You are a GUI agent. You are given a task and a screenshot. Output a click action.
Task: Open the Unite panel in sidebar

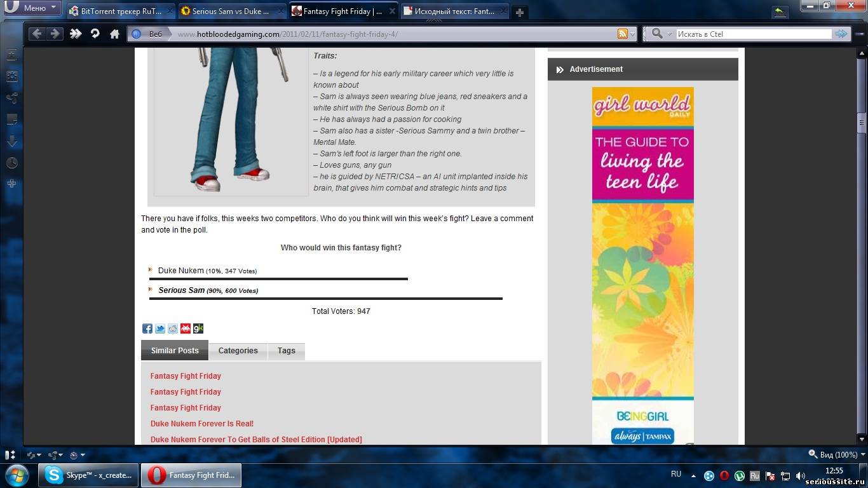pos(11,98)
